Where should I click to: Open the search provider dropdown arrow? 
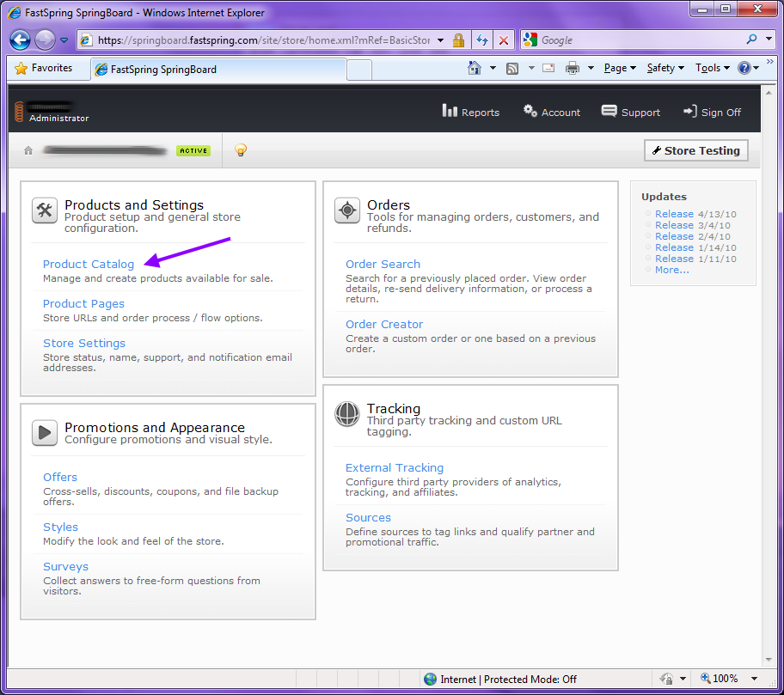click(x=769, y=39)
